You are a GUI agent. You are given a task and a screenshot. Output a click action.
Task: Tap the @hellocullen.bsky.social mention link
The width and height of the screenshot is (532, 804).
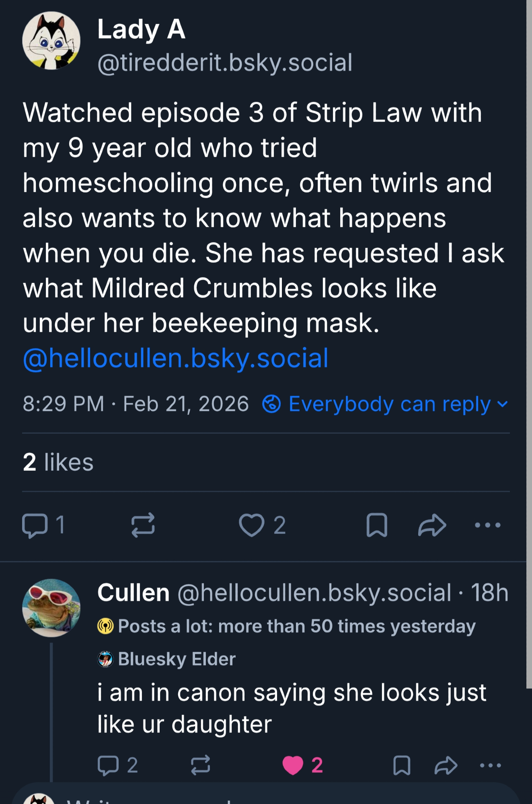[x=176, y=358]
